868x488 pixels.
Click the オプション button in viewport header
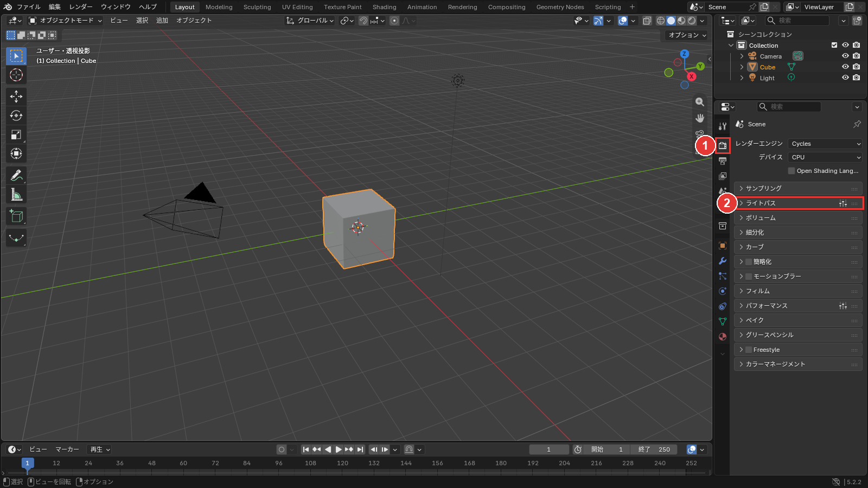click(x=687, y=35)
